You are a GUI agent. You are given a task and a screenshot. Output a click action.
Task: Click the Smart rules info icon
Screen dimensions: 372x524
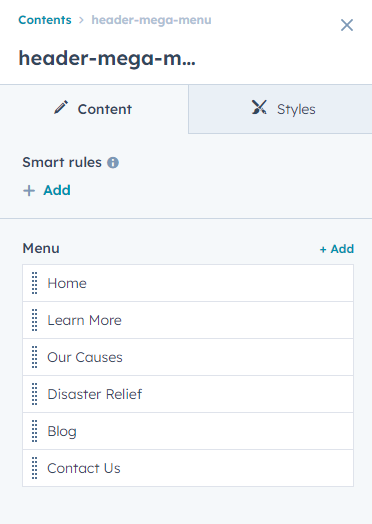pos(113,163)
